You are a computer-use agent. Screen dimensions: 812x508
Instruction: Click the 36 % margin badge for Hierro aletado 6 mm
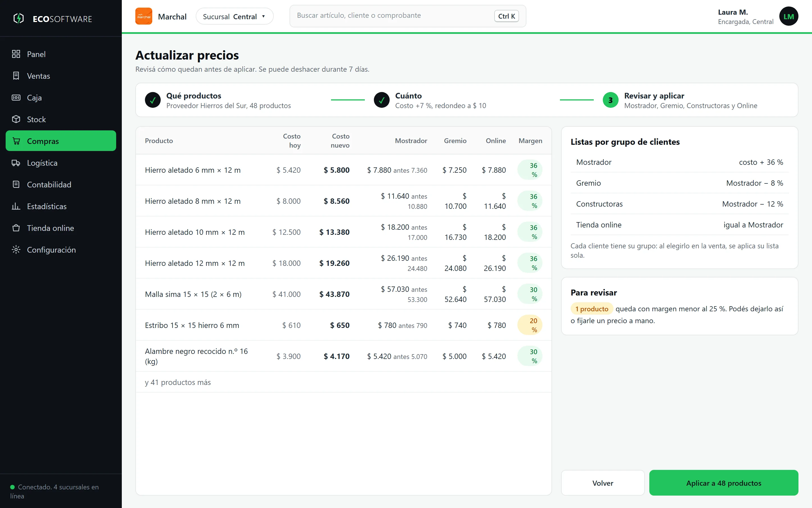click(530, 170)
